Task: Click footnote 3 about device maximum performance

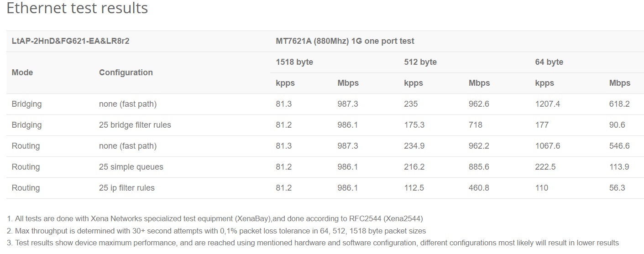Action: pos(313,243)
